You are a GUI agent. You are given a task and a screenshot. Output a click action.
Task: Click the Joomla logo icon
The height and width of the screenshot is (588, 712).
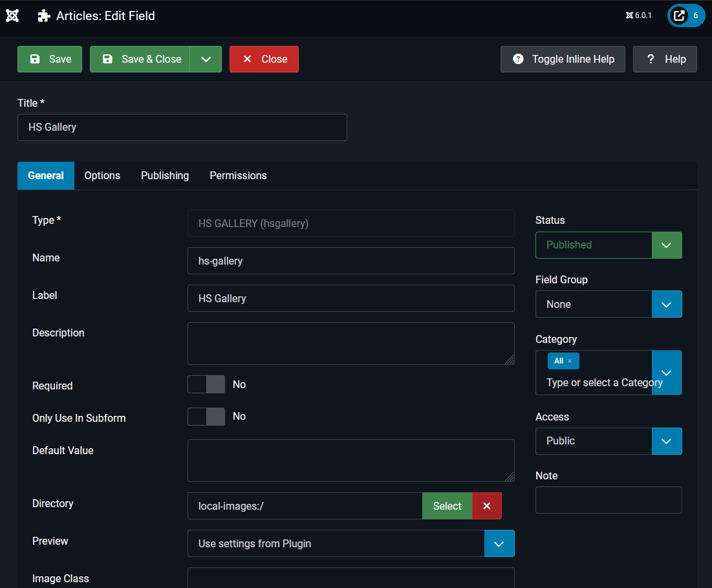click(x=12, y=16)
